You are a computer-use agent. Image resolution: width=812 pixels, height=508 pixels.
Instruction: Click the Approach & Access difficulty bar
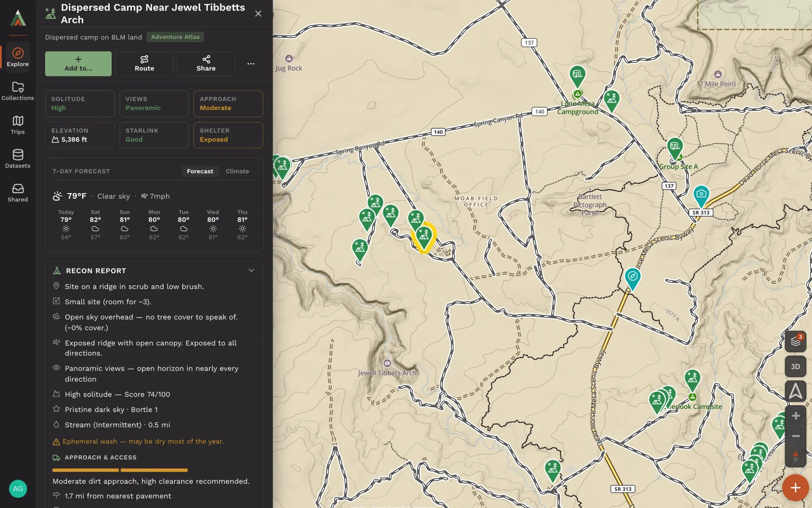(120, 470)
